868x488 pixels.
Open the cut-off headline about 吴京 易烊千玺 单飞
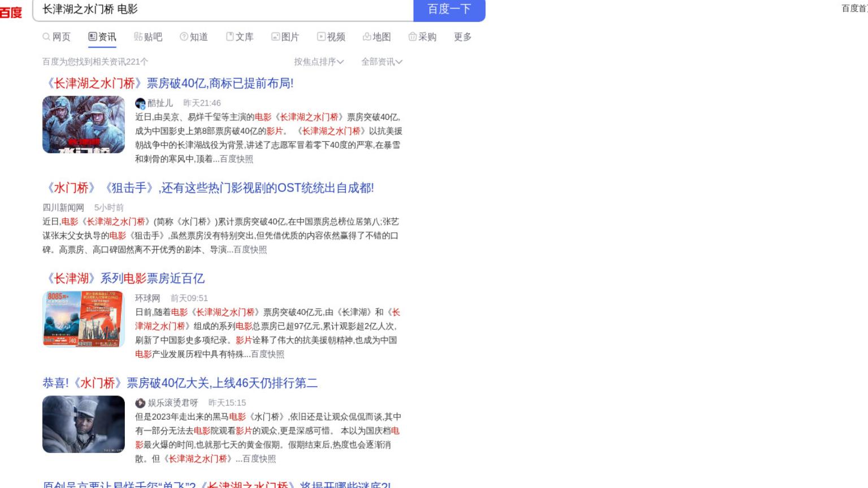[216, 485]
